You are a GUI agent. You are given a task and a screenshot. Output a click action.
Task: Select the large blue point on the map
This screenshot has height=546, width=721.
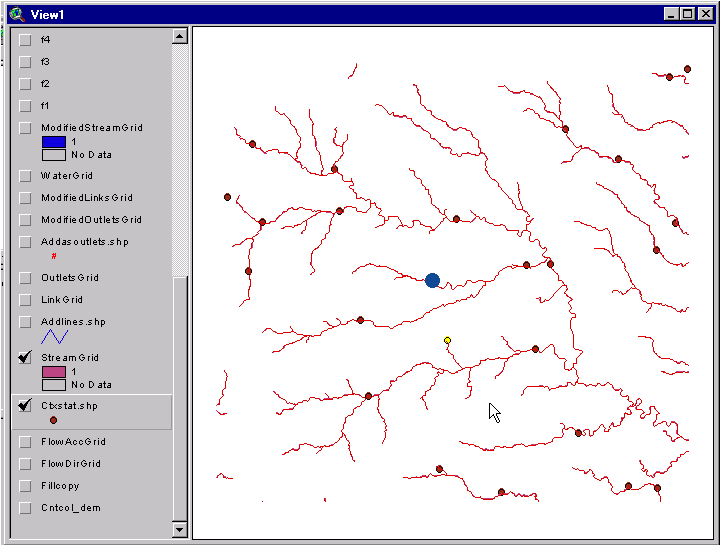[432, 280]
